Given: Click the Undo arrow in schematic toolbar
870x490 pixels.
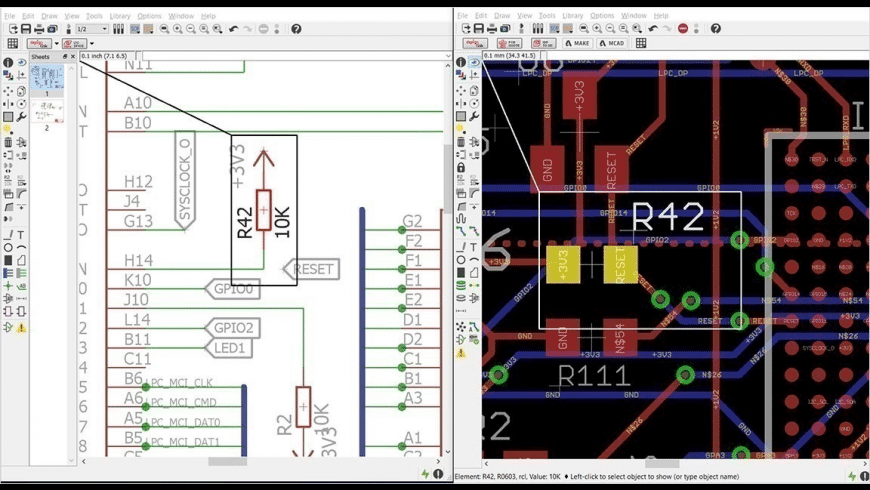Looking at the screenshot, I should click(x=234, y=29).
